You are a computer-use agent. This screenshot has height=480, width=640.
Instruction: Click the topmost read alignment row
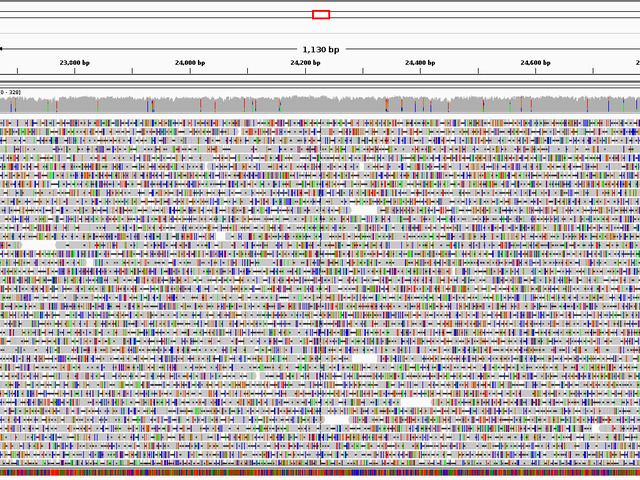pyautogui.click(x=320, y=121)
